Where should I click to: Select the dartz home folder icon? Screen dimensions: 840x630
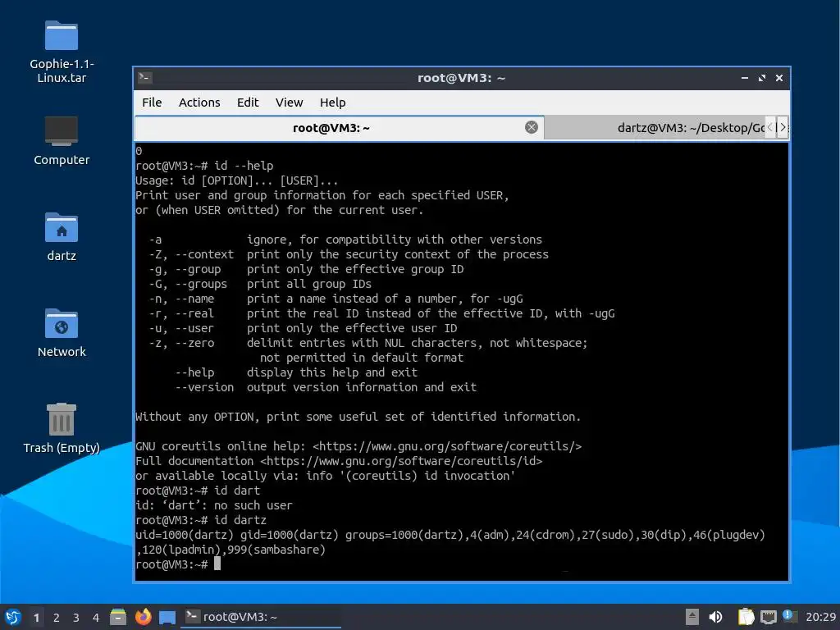[62, 237]
